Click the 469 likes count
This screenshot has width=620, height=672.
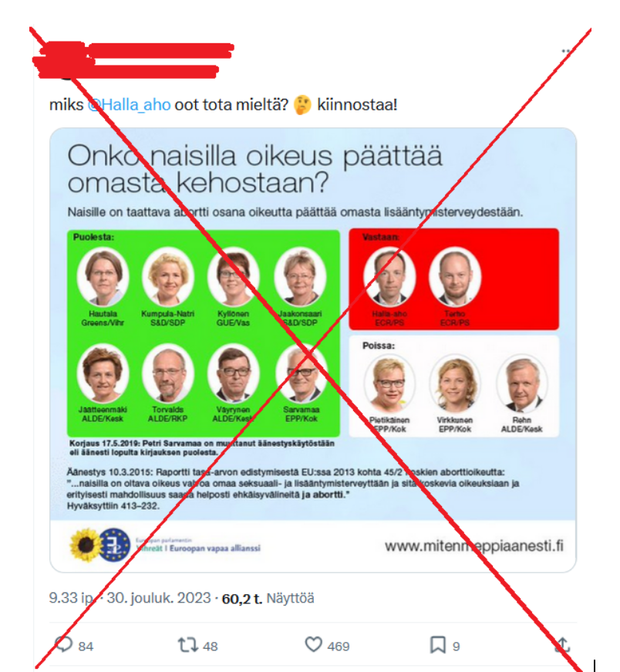339,646
